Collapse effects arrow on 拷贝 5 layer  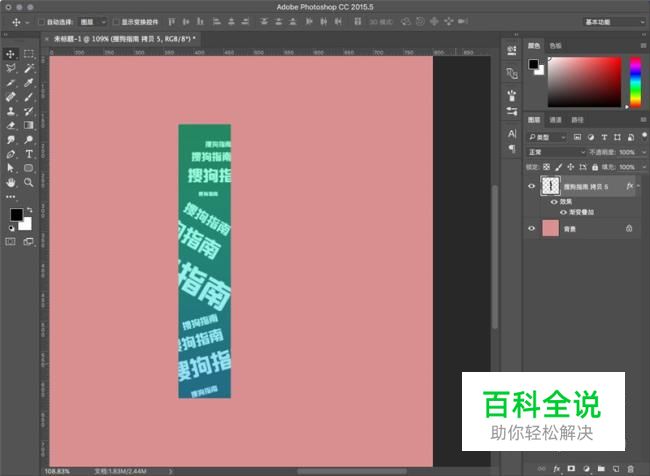(x=638, y=186)
